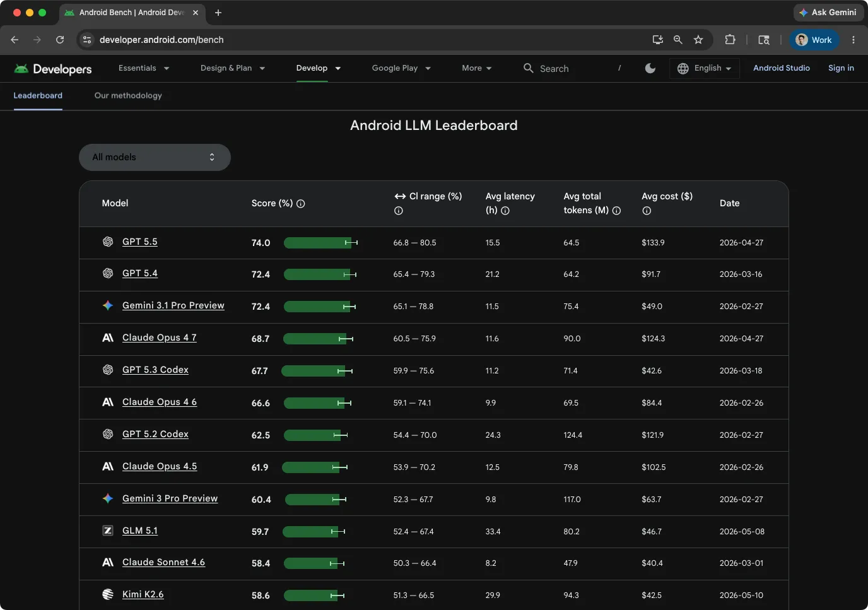
Task: Open a new browser tab
Action: (x=218, y=13)
